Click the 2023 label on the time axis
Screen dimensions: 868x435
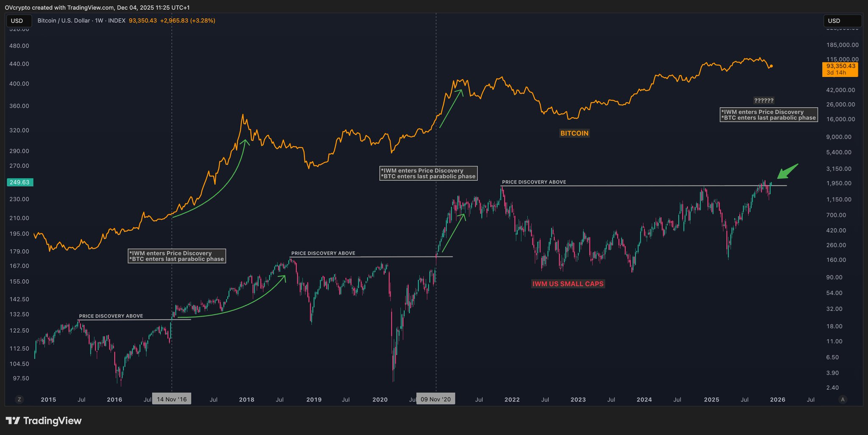578,399
